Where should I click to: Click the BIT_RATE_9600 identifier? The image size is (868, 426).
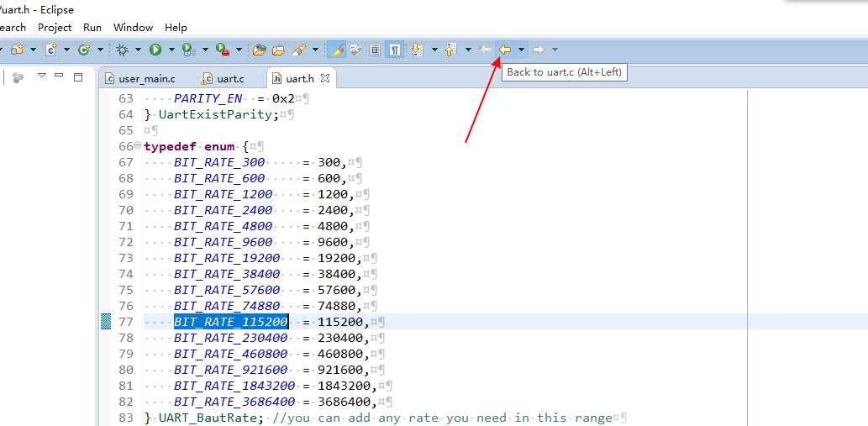223,242
